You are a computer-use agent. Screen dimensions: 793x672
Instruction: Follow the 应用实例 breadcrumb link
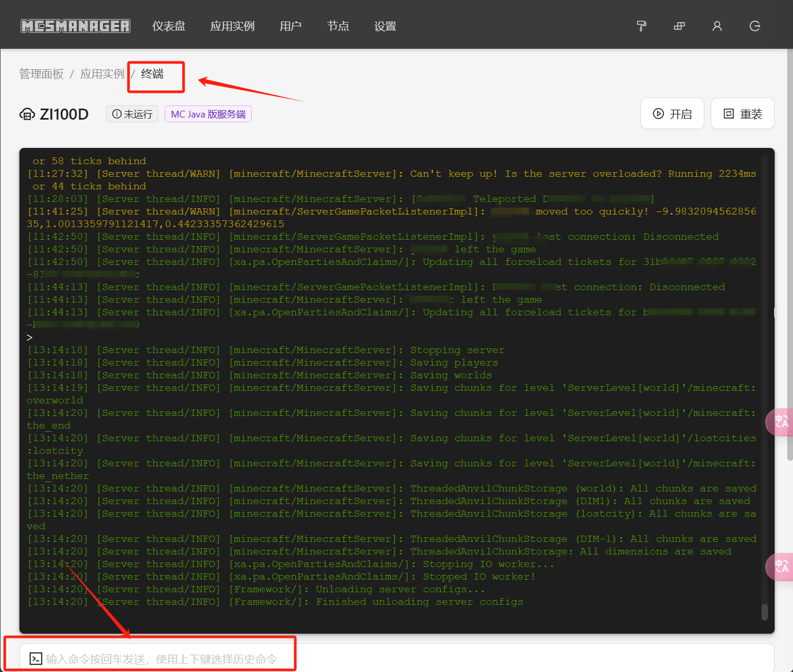pyautogui.click(x=102, y=74)
